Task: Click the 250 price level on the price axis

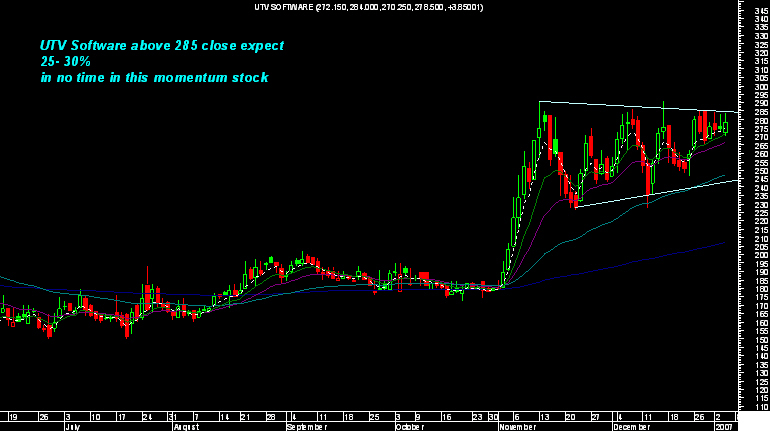Action: tap(762, 171)
